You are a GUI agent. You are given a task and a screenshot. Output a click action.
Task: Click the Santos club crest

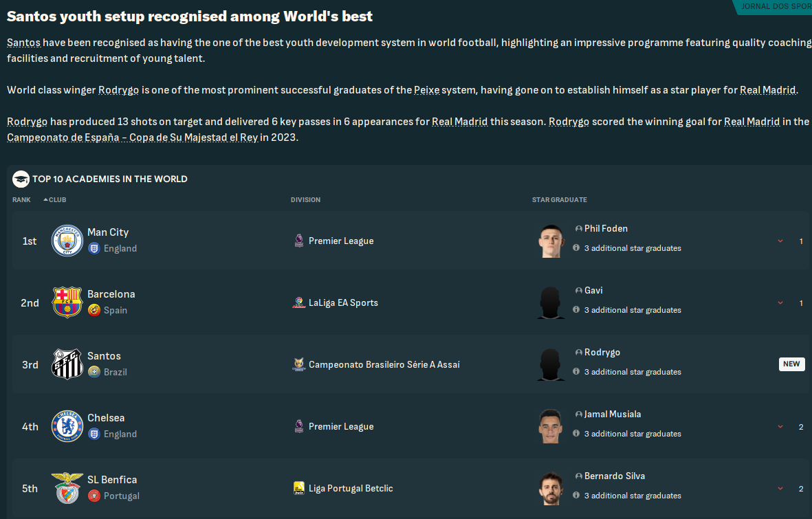(67, 364)
